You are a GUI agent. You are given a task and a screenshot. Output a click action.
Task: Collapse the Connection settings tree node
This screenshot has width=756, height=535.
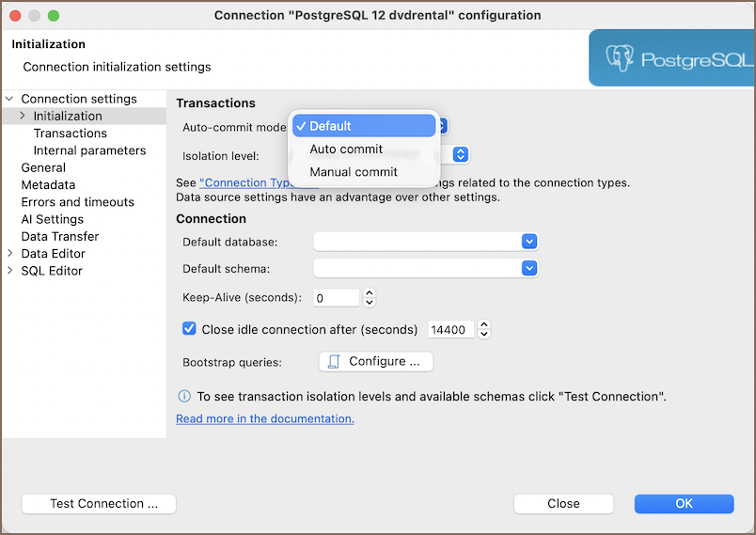[x=9, y=99]
